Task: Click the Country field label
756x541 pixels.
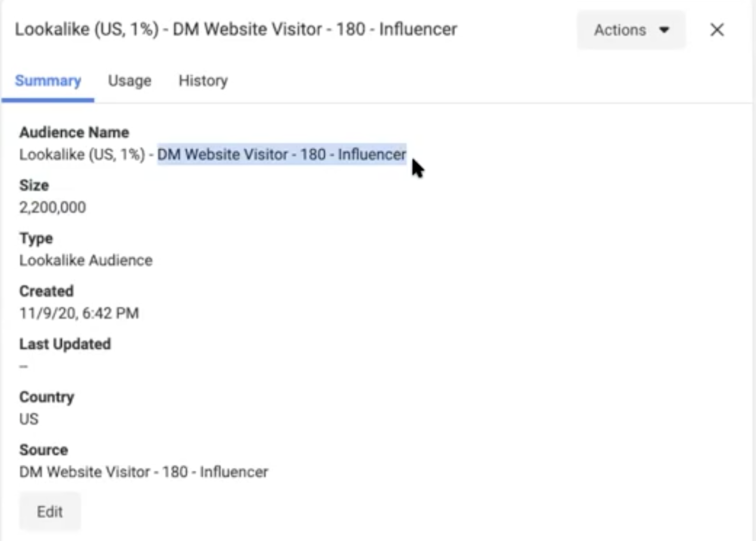Action: [46, 397]
